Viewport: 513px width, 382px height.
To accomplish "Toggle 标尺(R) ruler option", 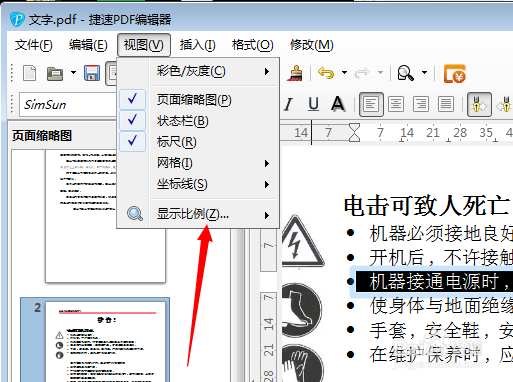I will coord(199,142).
